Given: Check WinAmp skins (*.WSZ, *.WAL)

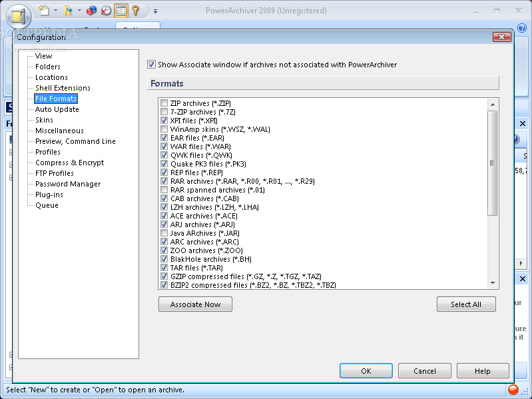Looking at the screenshot, I should 164,129.
